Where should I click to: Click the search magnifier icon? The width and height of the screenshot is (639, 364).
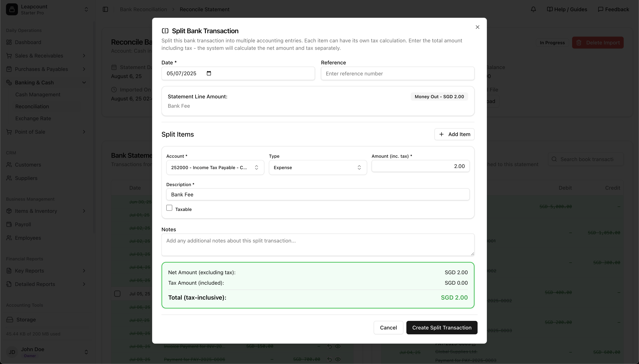click(x=554, y=159)
